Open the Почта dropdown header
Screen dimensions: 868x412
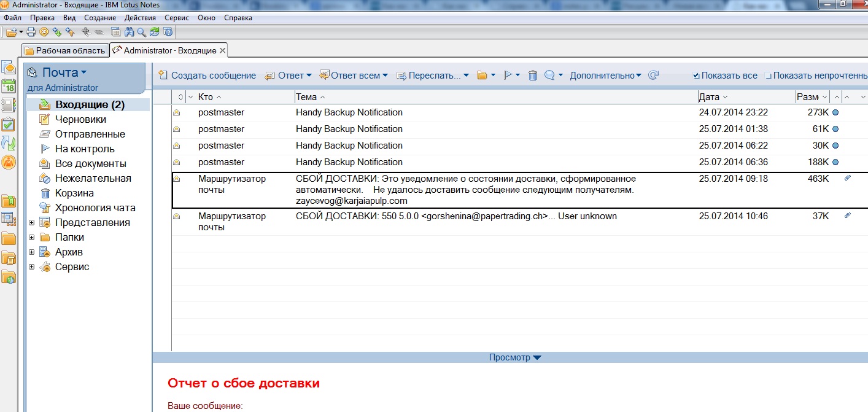[x=64, y=72]
